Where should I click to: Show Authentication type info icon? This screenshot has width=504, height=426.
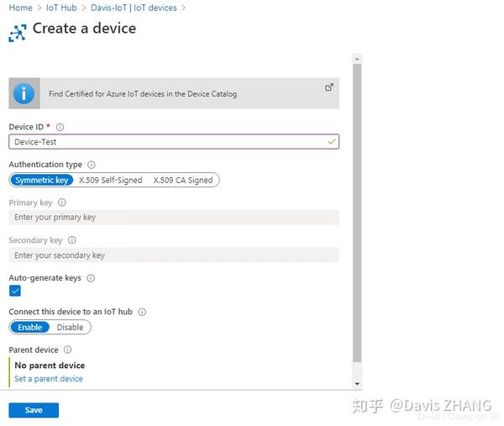point(92,165)
